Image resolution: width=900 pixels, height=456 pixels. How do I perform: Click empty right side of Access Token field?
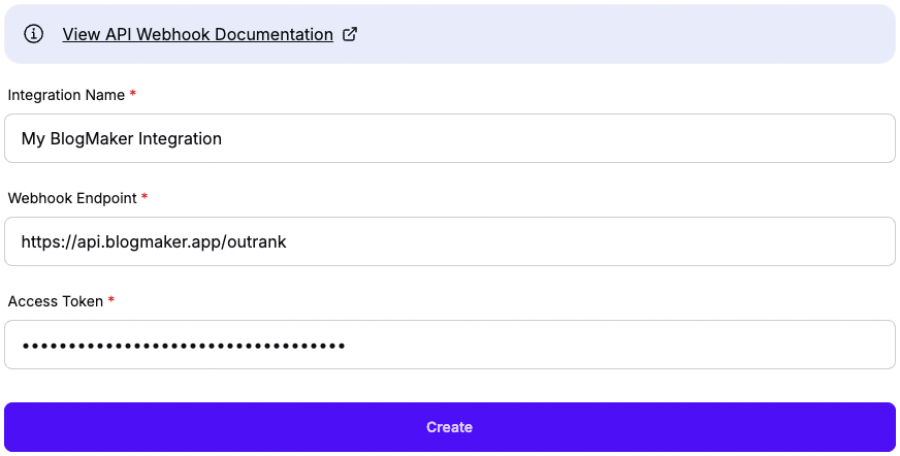700,345
